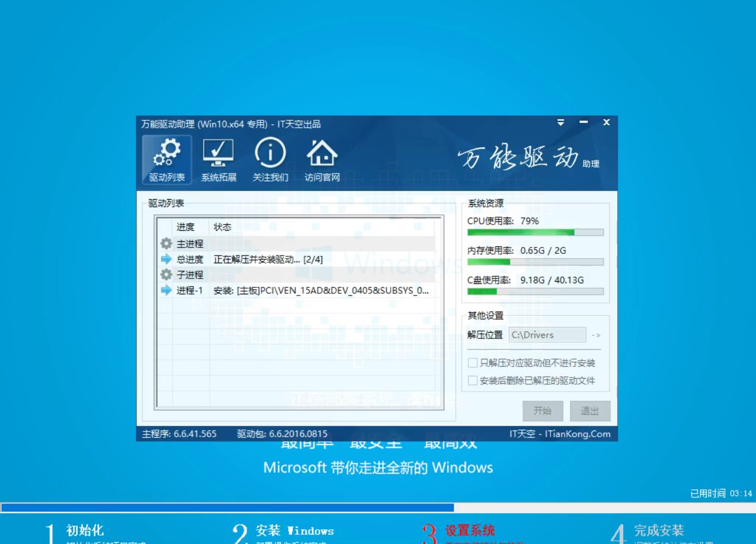
Task: Click the 0.65G / 2G memory value
Action: tap(543, 250)
